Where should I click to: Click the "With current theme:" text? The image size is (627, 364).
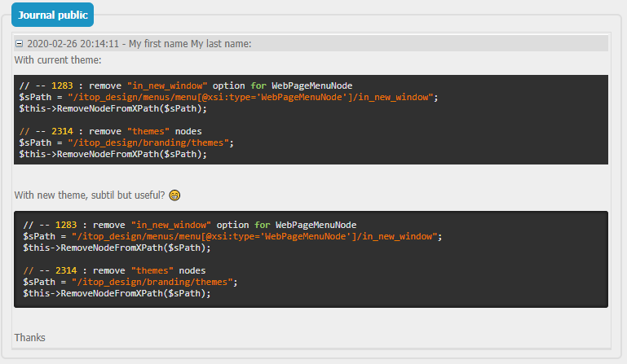click(x=57, y=60)
